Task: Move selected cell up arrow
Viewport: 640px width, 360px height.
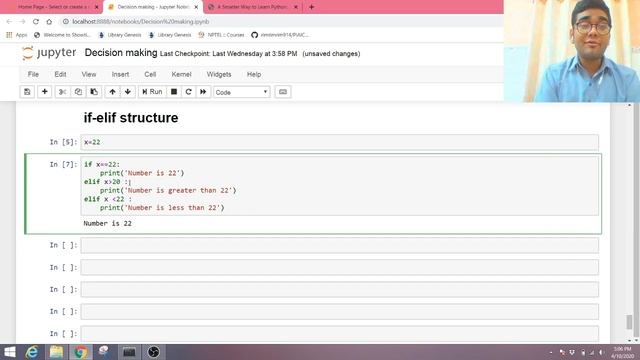Action: tap(112, 92)
